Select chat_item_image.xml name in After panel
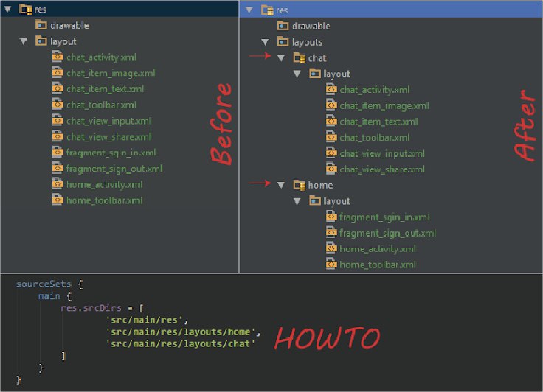 click(x=384, y=106)
